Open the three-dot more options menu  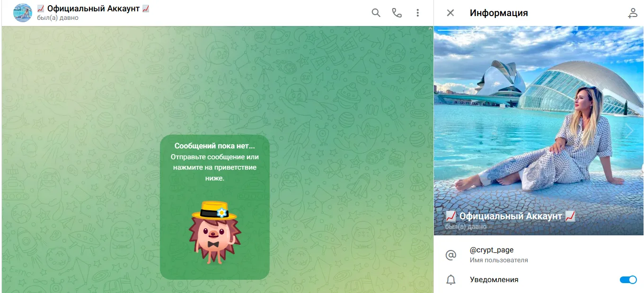(x=417, y=13)
